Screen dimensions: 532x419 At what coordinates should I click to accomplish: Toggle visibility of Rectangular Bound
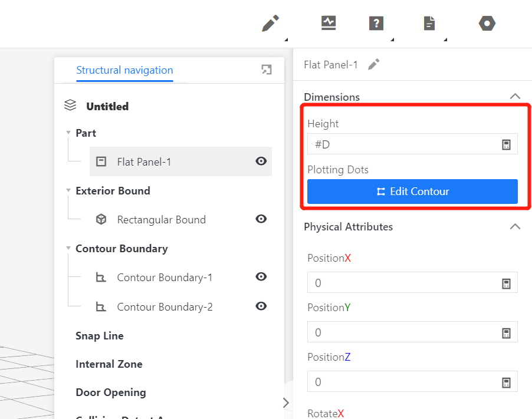[x=261, y=219]
